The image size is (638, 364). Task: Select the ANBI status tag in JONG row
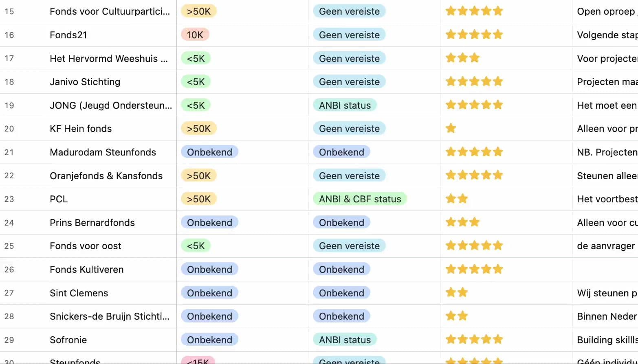point(345,105)
